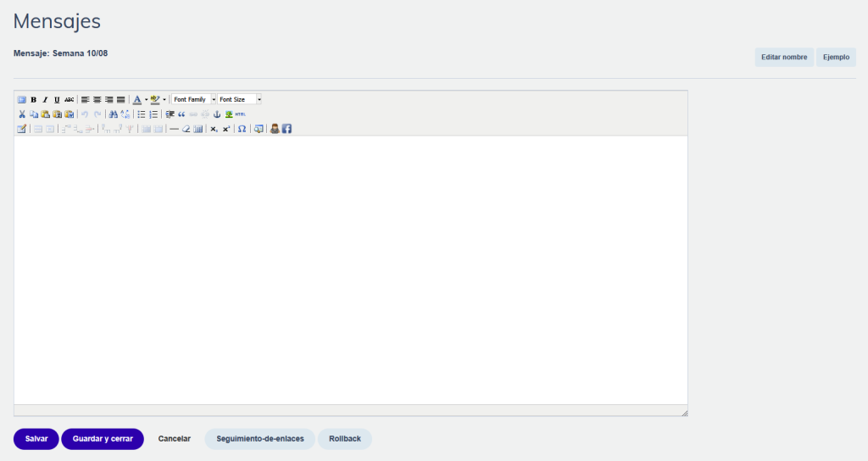Toggle the table guidelines visual aid
Image resolution: width=868 pixels, height=461 pixels.
click(x=198, y=129)
